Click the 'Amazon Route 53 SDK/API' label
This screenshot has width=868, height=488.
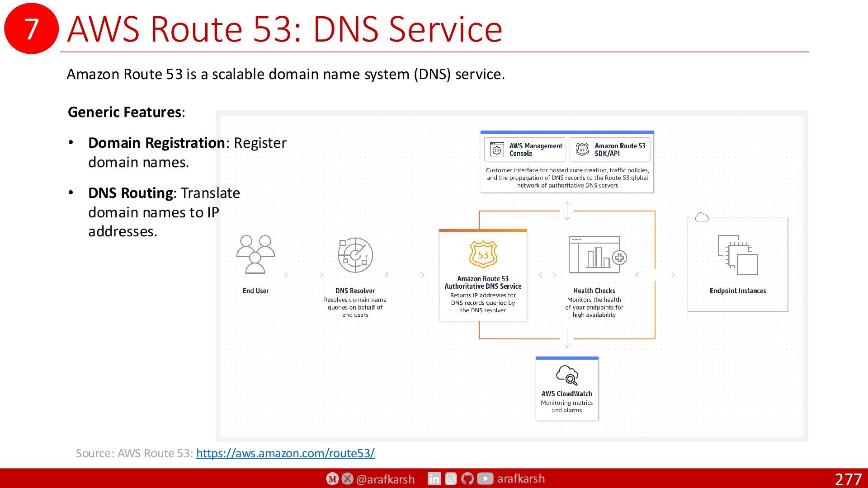(x=620, y=150)
